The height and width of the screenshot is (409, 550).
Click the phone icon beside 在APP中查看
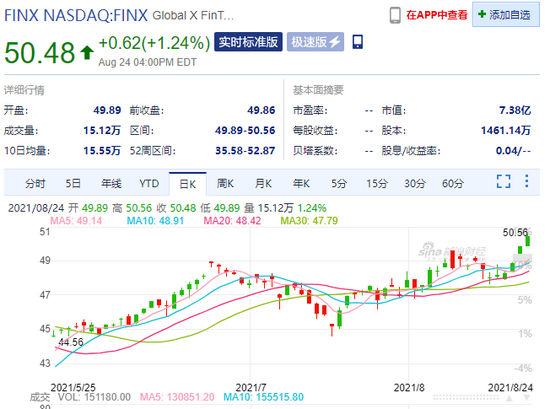395,15
